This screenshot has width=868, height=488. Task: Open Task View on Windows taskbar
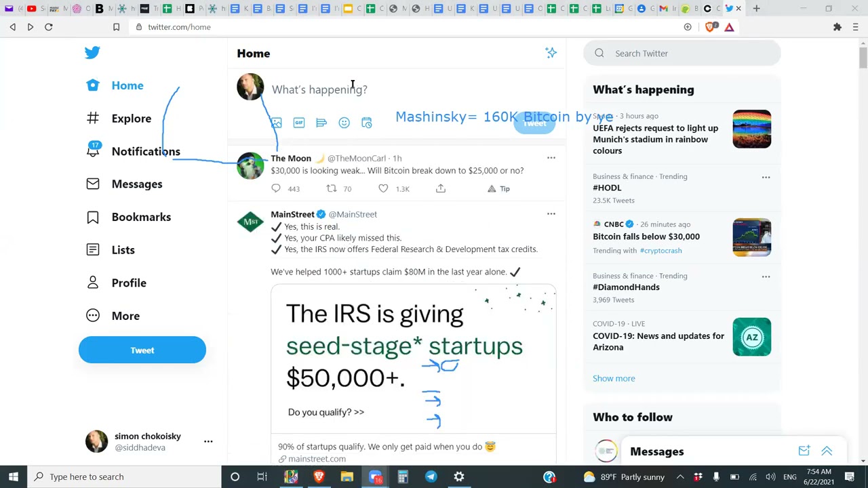pos(262,476)
